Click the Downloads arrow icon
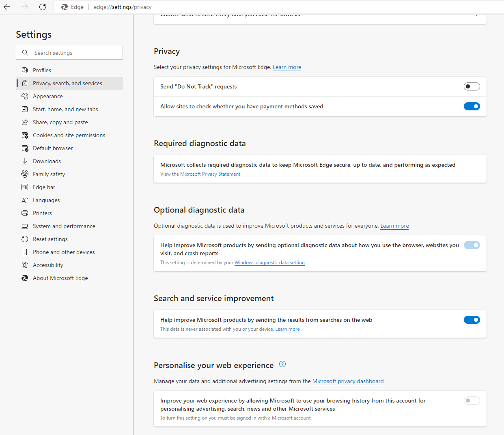This screenshot has width=504, height=435. [x=25, y=161]
